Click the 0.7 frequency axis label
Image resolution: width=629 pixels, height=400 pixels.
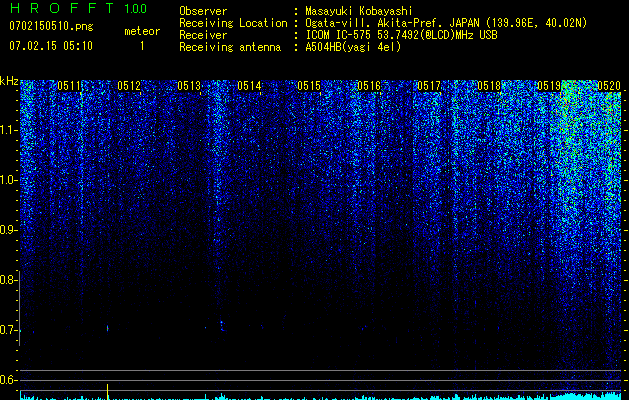(8, 330)
